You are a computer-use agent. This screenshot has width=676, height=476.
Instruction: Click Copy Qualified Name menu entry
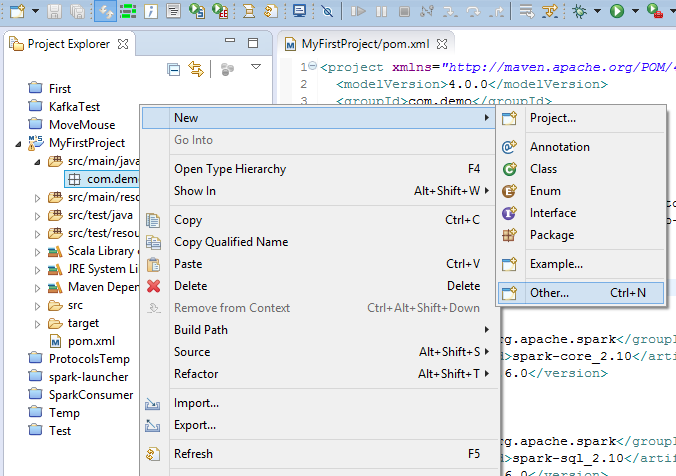click(319, 242)
